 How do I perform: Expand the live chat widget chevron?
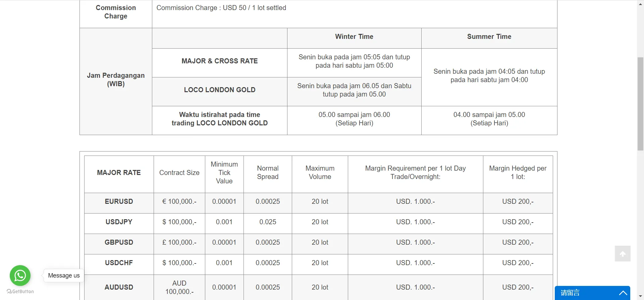(623, 293)
